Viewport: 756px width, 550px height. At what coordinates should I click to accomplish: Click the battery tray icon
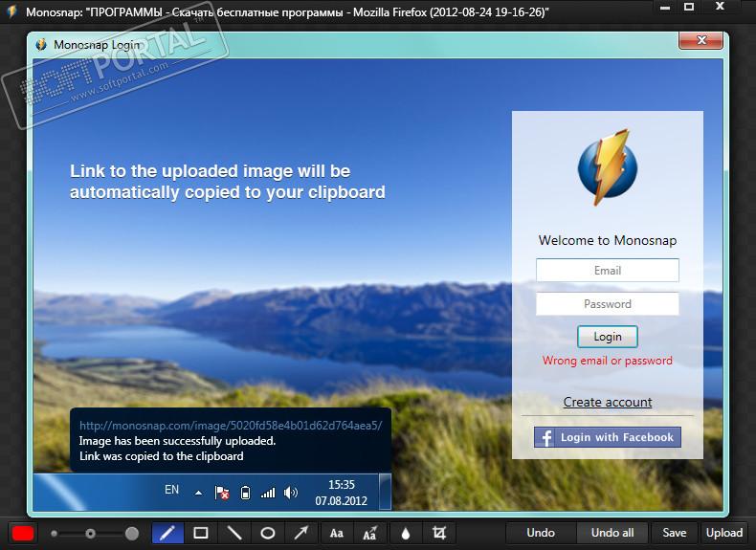tap(245, 493)
